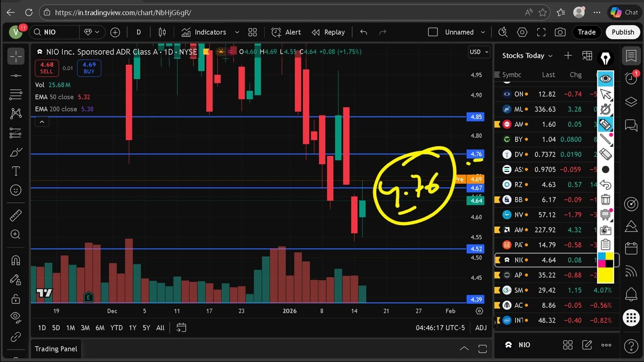Screen dimensions: 644x362
Task: Open the indicator templates grid
Action: pyautogui.click(x=253, y=32)
